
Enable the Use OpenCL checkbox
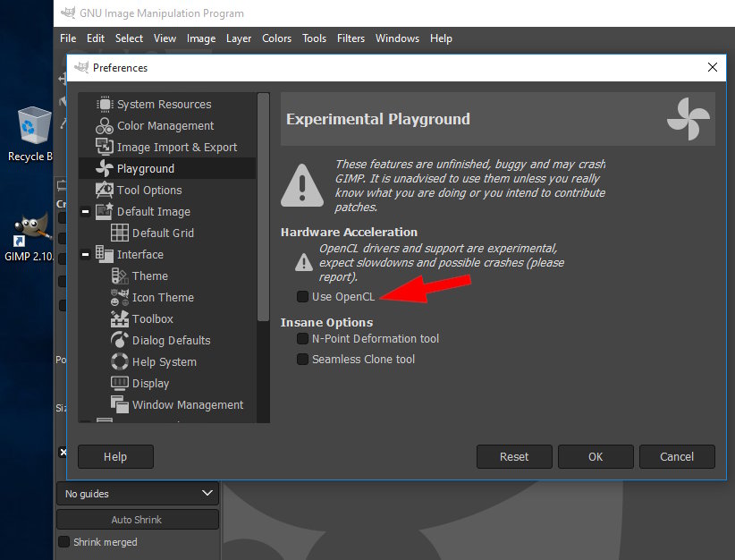point(302,296)
